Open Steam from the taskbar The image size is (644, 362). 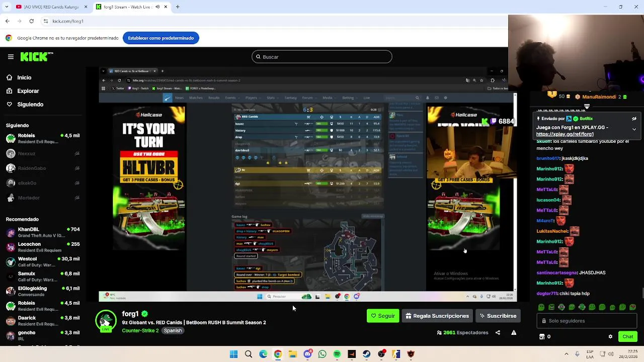[x=366, y=354]
